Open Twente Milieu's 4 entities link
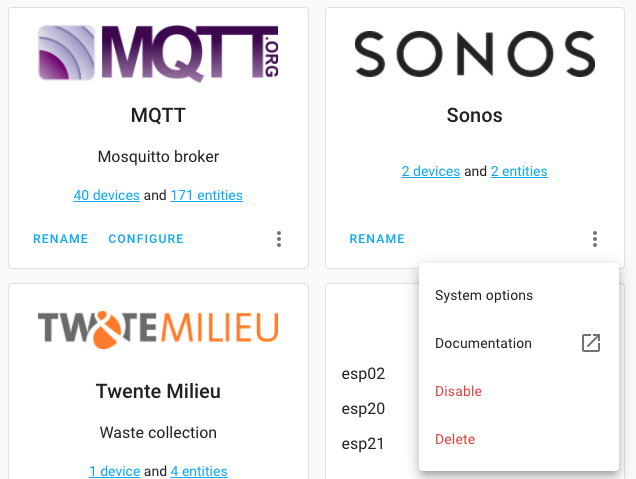The height and width of the screenshot is (479, 636). click(199, 471)
